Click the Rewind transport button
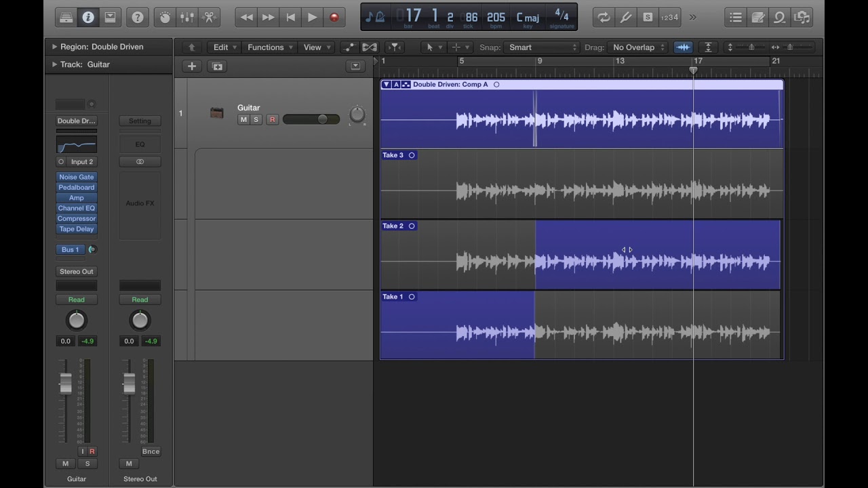Image resolution: width=868 pixels, height=488 pixels. 247,18
